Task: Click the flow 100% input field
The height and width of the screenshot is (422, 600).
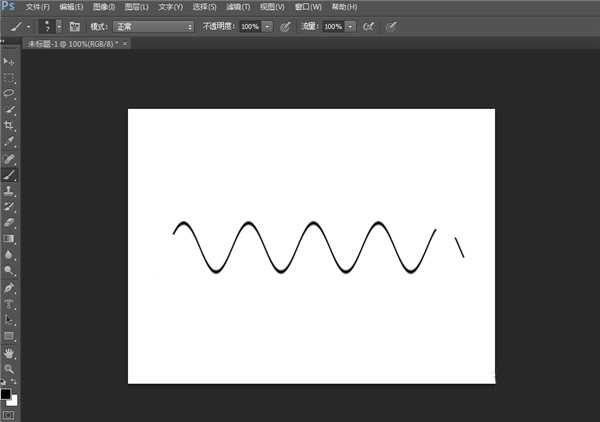Action: pos(333,27)
